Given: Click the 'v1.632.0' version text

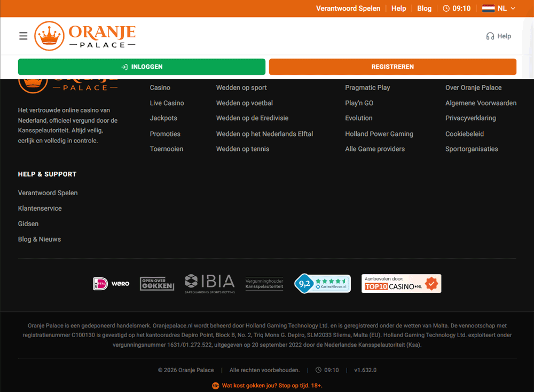Looking at the screenshot, I should pyautogui.click(x=365, y=370).
